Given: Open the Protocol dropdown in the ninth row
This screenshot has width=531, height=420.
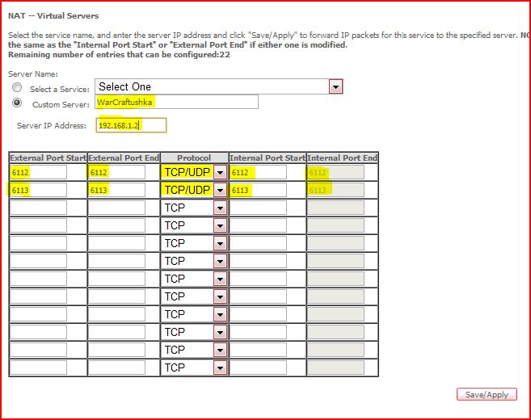Looking at the screenshot, I should point(194,314).
